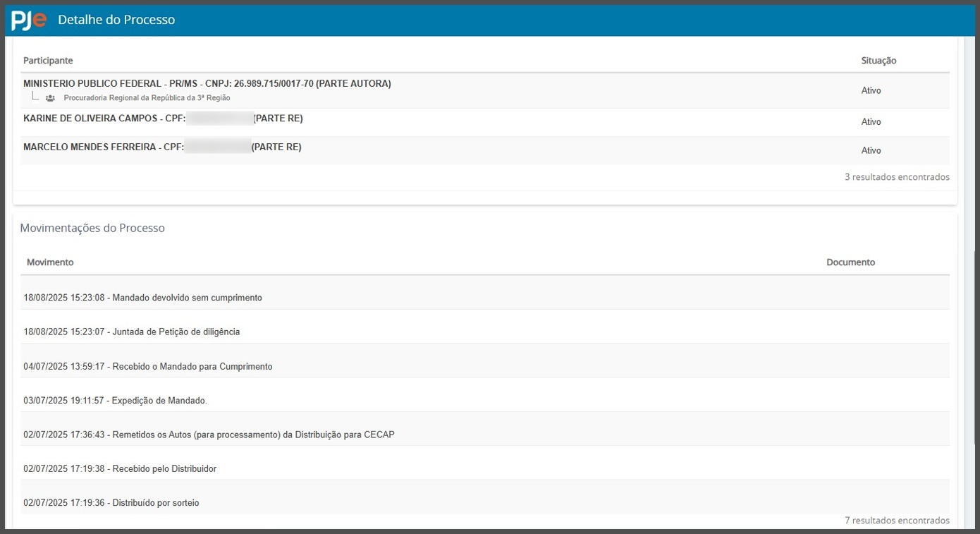Image resolution: width=980 pixels, height=534 pixels.
Task: Select participant Marcelo Mendes Ferreira
Action: coord(103,147)
